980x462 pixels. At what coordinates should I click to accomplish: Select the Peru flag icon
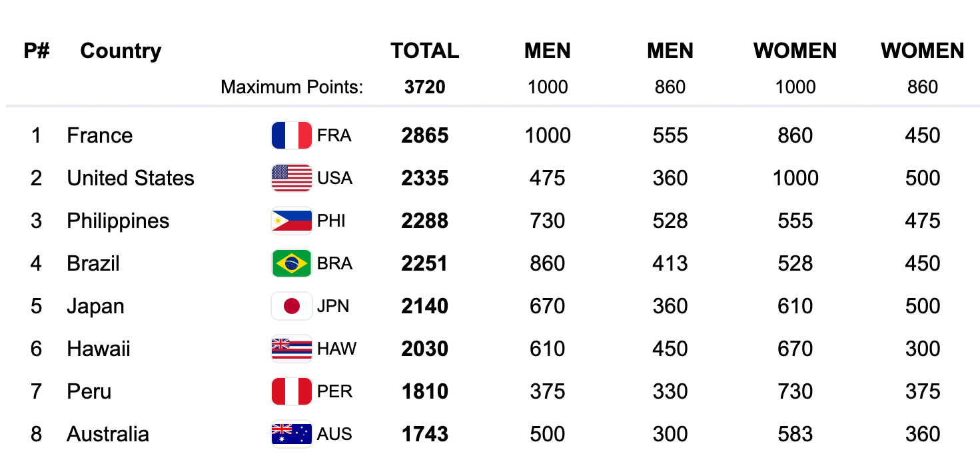click(292, 392)
